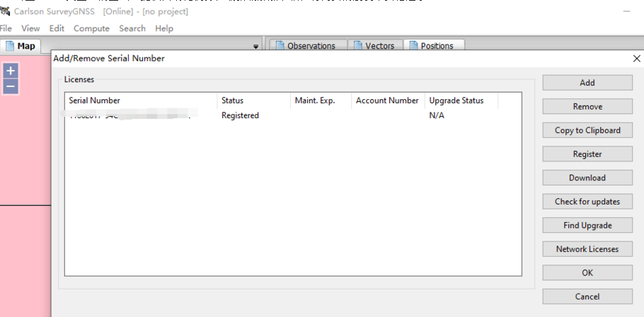Click the Remove license button
The width and height of the screenshot is (644, 317).
[587, 106]
